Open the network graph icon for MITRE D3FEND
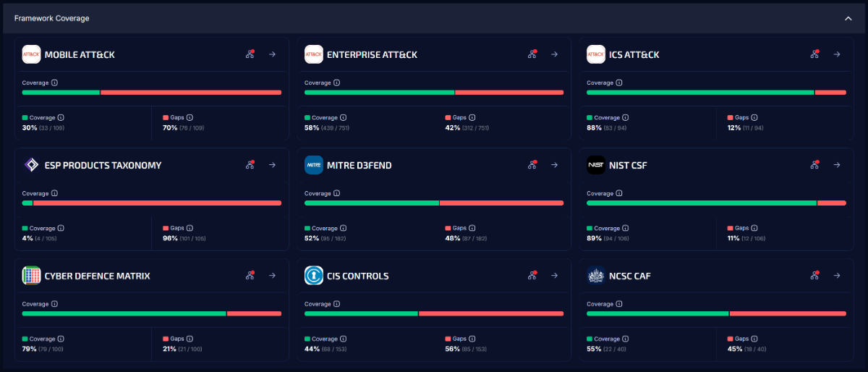868x372 pixels. pos(532,165)
